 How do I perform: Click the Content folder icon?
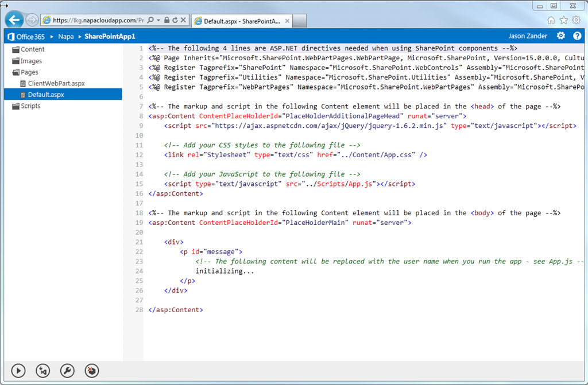[x=16, y=49]
